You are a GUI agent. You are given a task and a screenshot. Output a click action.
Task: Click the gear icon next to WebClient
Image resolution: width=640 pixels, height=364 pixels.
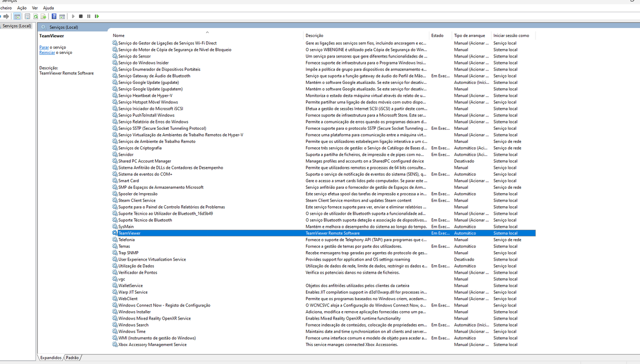point(115,299)
